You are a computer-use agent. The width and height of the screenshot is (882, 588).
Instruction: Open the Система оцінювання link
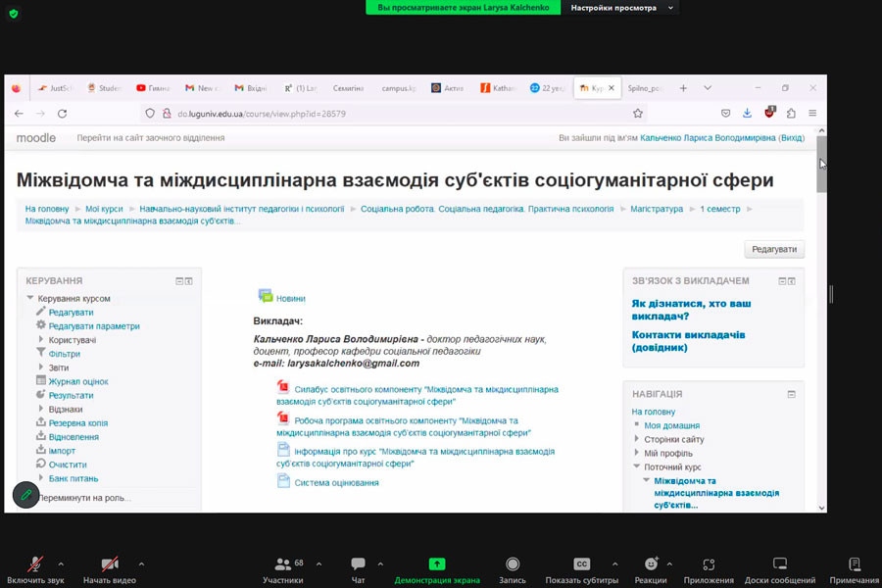tap(336, 482)
